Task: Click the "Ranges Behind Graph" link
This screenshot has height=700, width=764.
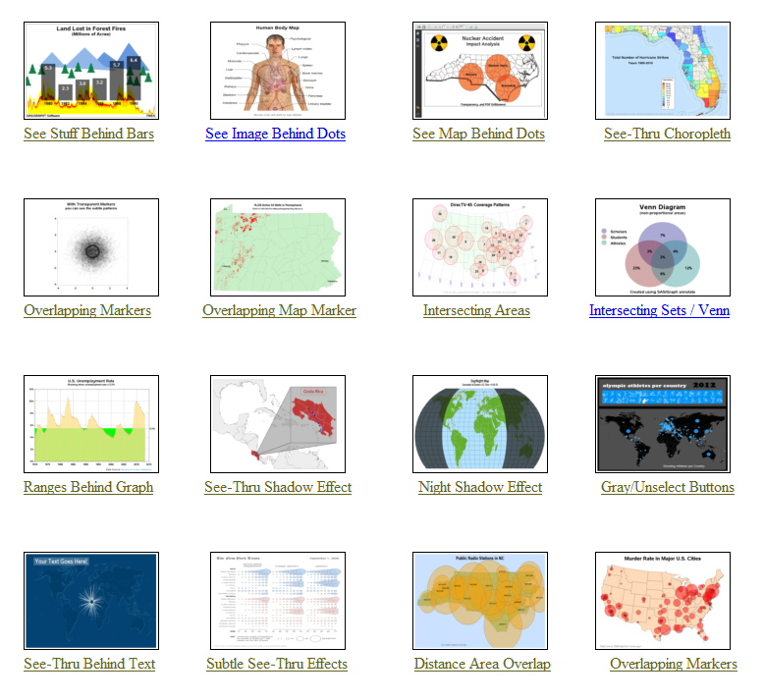Action: click(88, 487)
